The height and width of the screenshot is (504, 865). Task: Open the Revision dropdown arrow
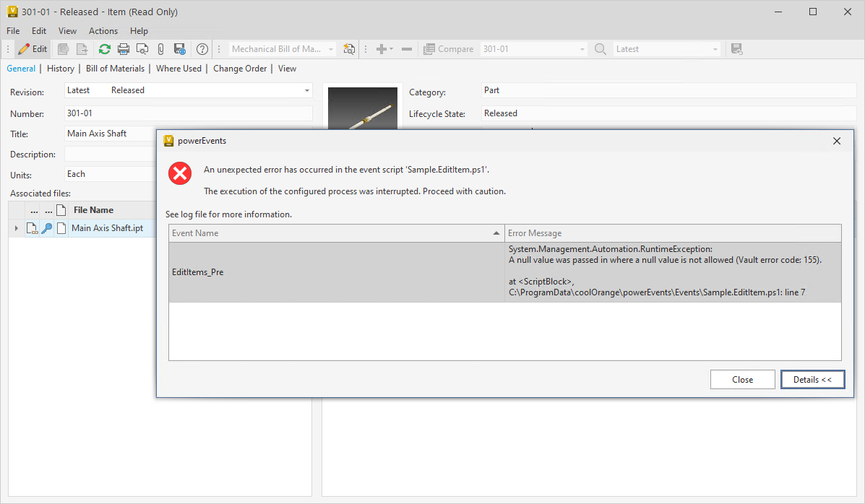click(x=306, y=90)
